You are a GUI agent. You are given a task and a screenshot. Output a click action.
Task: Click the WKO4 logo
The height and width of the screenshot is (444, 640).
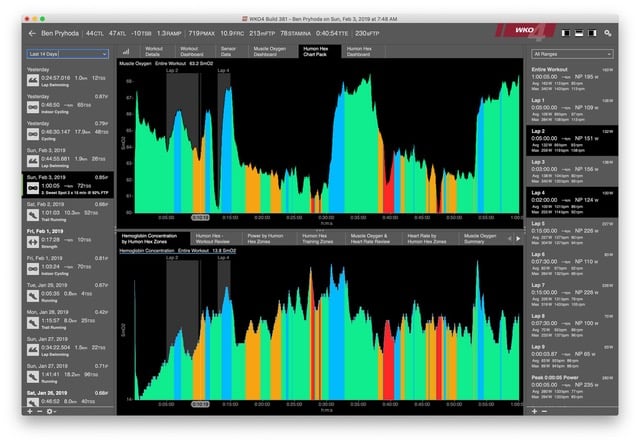tap(526, 31)
